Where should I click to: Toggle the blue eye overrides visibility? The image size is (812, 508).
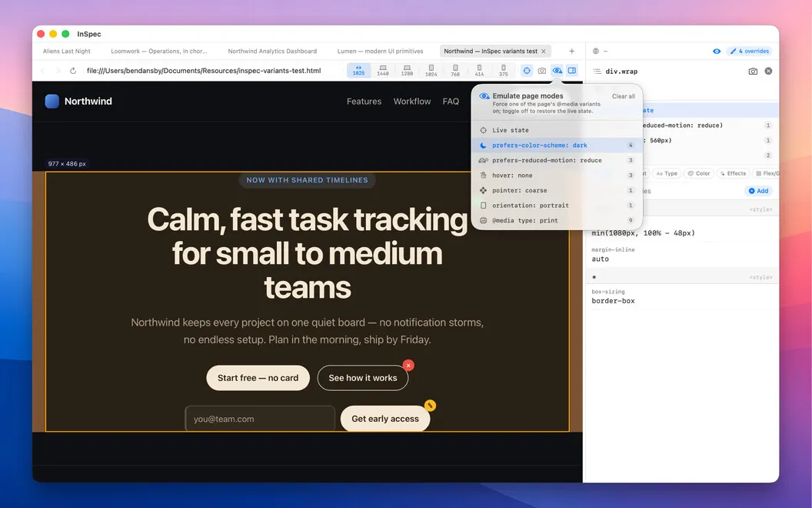[x=717, y=52]
